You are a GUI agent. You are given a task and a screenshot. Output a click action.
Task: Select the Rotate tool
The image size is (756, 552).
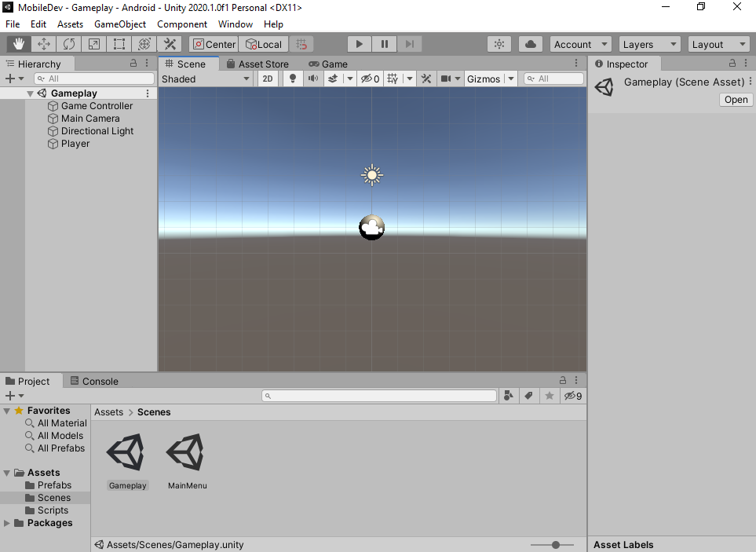69,44
